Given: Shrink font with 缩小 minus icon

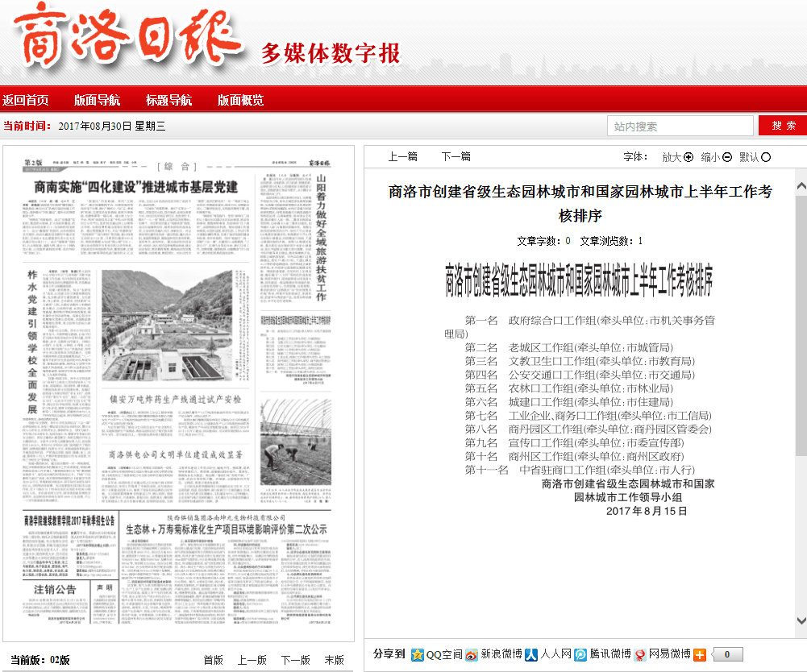Looking at the screenshot, I should coord(727,157).
